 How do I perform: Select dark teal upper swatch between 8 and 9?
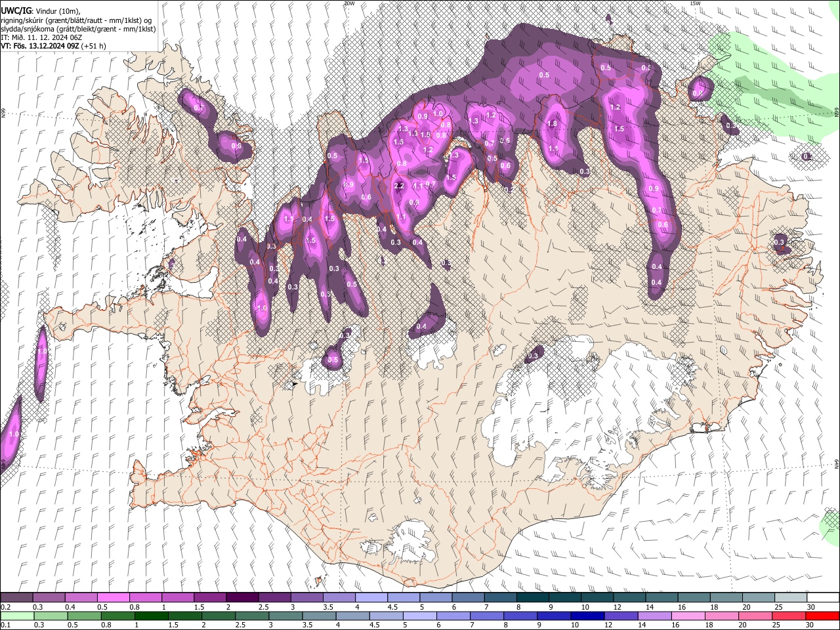[x=532, y=598]
